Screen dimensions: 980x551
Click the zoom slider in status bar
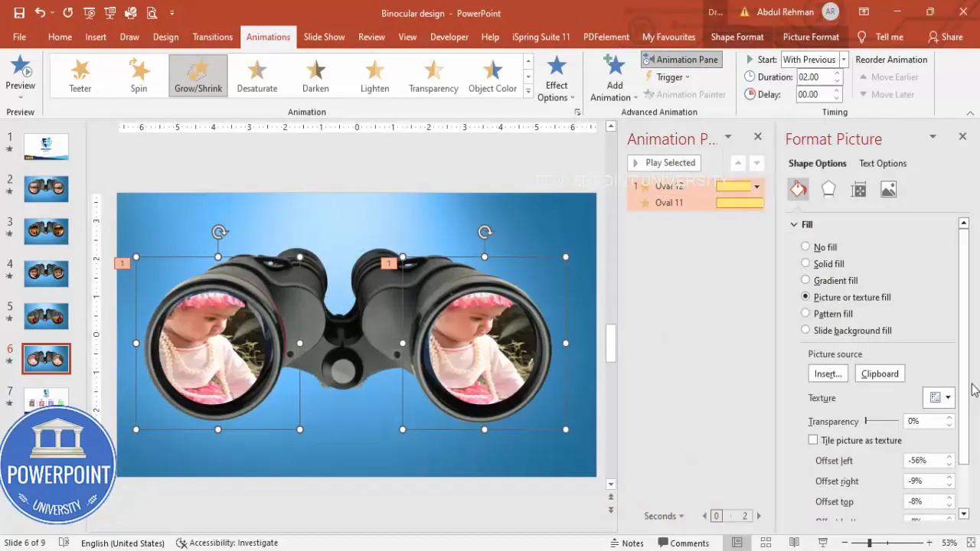click(x=885, y=543)
